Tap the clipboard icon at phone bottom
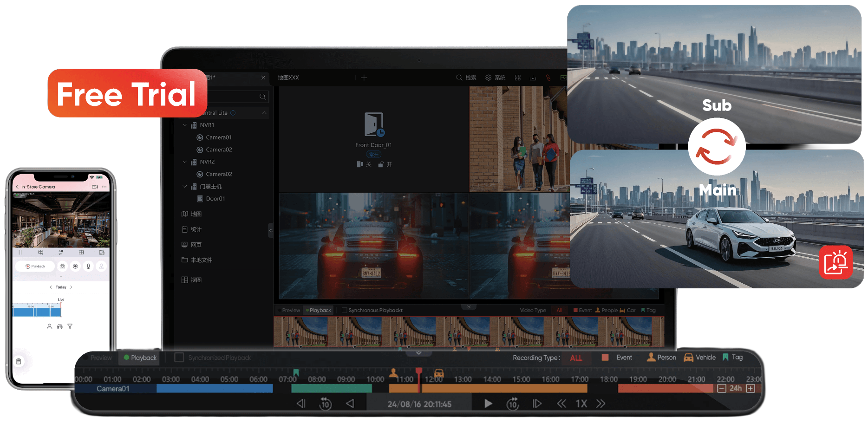The height and width of the screenshot is (423, 868). [19, 361]
